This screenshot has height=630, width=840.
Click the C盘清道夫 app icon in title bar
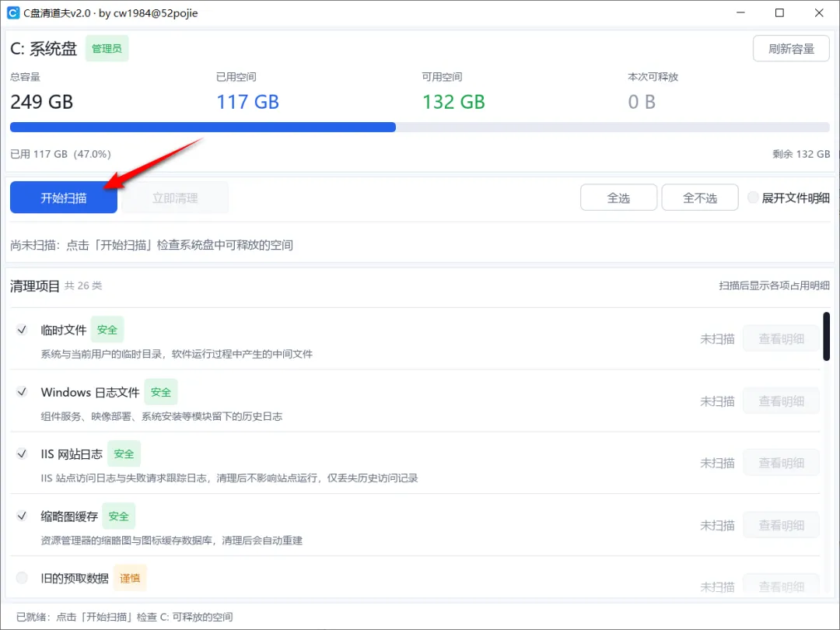tap(13, 13)
